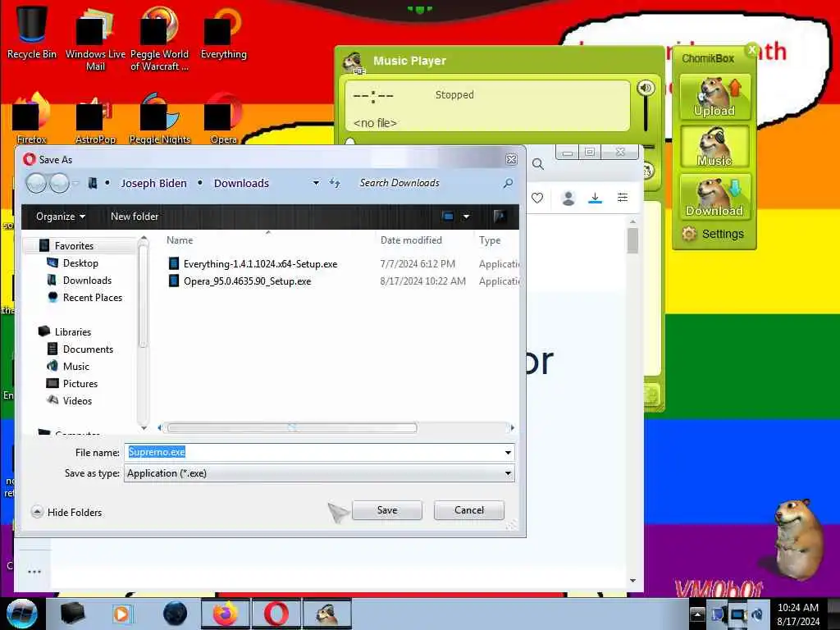840x630 pixels.
Task: Click Opera page vertical scrollbar thumb
Action: click(x=632, y=240)
